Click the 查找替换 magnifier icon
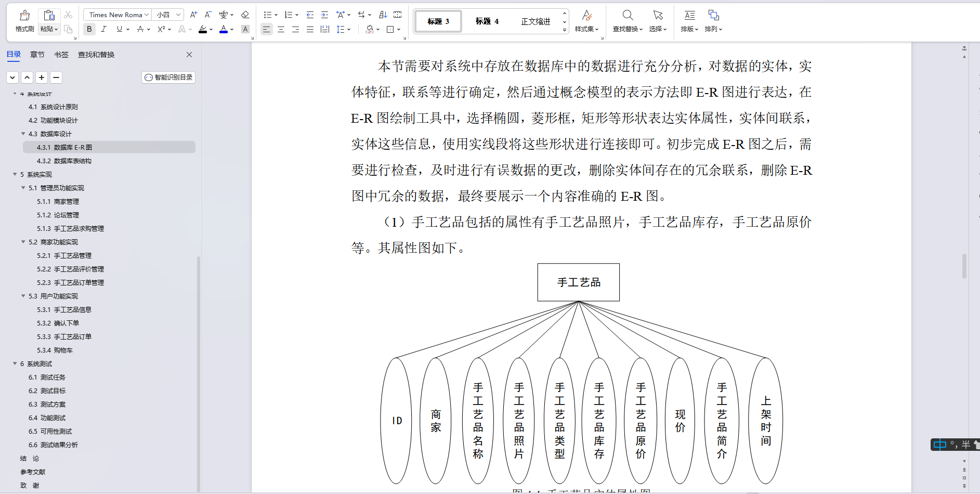This screenshot has height=494, width=980. point(628,15)
